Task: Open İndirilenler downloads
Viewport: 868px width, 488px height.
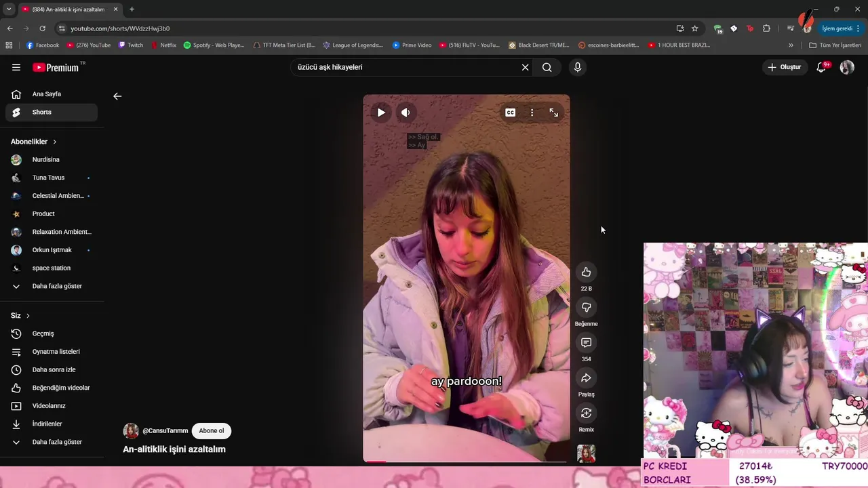Action: click(52, 424)
